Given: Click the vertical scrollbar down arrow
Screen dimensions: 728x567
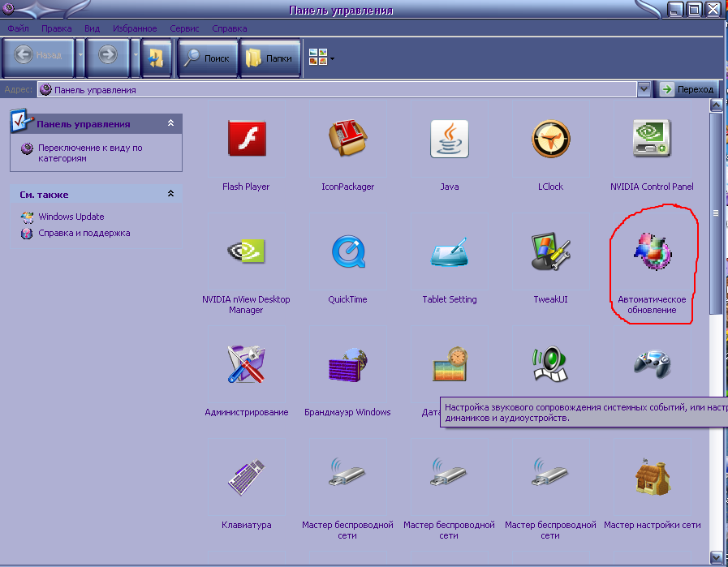Looking at the screenshot, I should pos(716,556).
